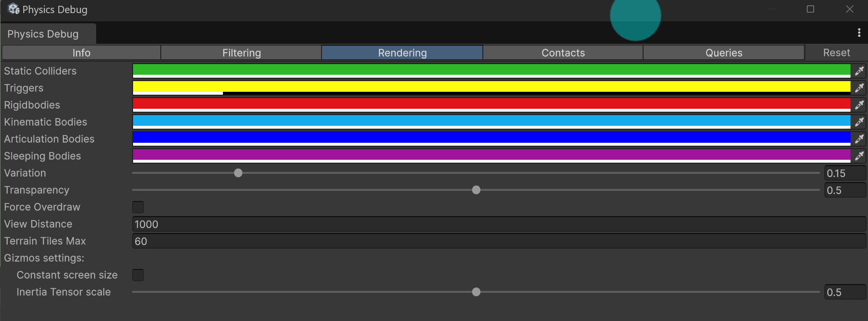The width and height of the screenshot is (868, 321).
Task: Click the red Rigidbodies color swatch
Action: point(491,104)
